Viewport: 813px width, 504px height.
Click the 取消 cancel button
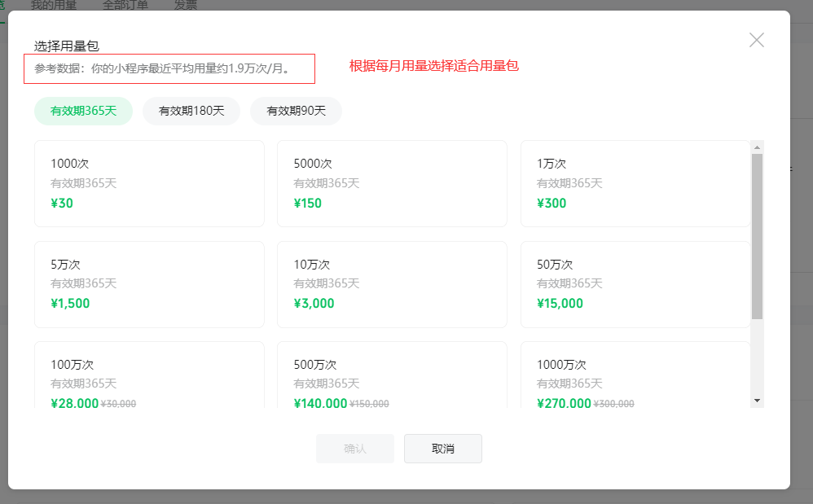point(443,449)
